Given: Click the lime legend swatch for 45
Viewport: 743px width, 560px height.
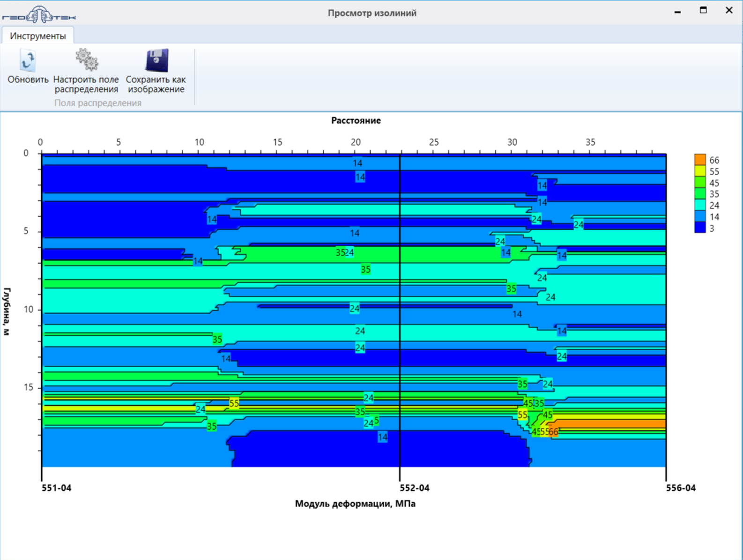Looking at the screenshot, I should click(x=700, y=182).
